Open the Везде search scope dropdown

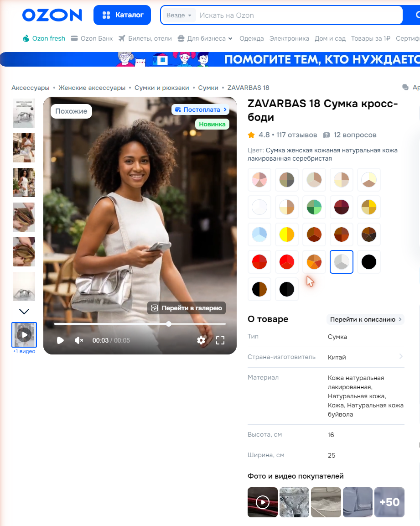(x=178, y=16)
